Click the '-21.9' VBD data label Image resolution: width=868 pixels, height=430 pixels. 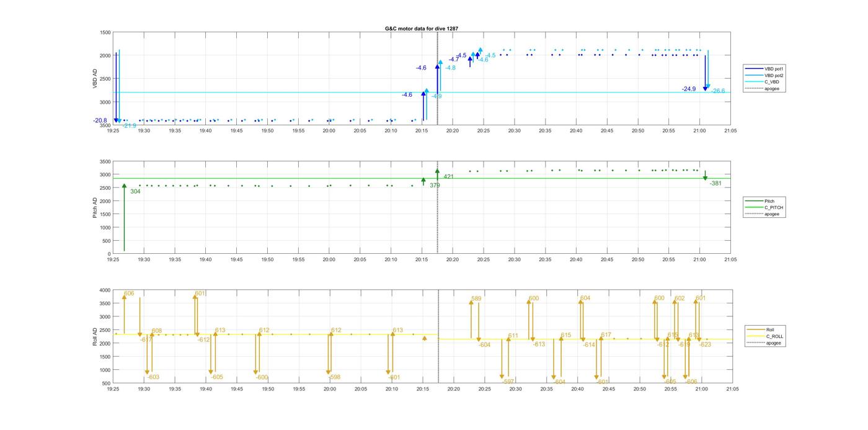tap(129, 126)
